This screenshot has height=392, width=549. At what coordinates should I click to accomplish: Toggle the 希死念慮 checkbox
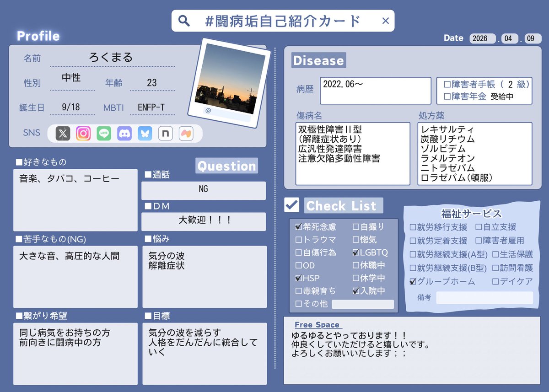[x=299, y=227]
